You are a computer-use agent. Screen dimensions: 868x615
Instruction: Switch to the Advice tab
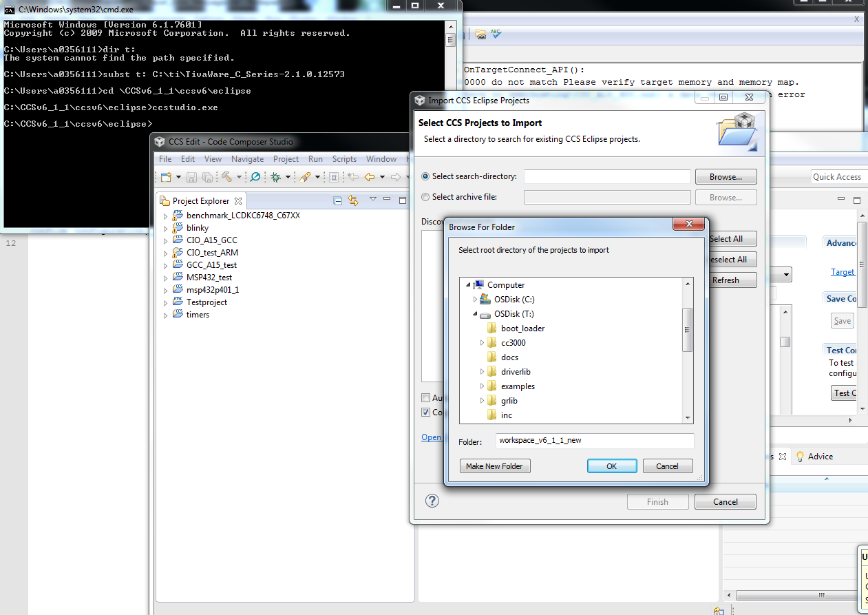tap(814, 457)
